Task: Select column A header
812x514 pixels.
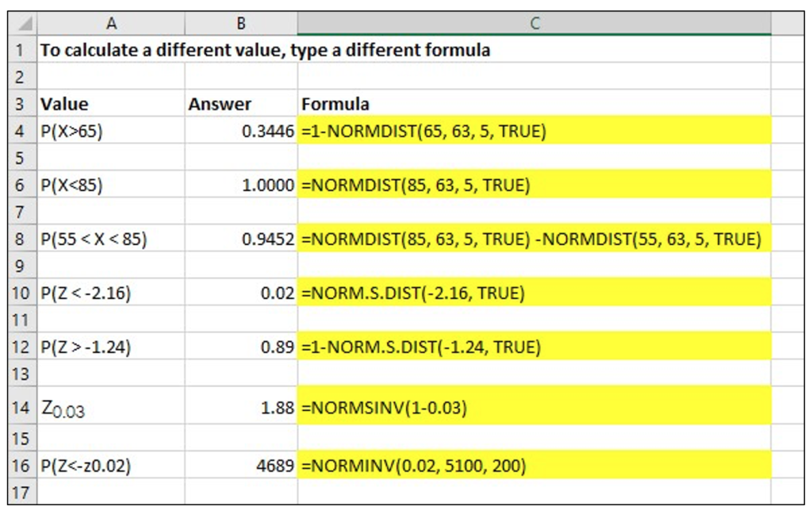Action: pos(111,24)
